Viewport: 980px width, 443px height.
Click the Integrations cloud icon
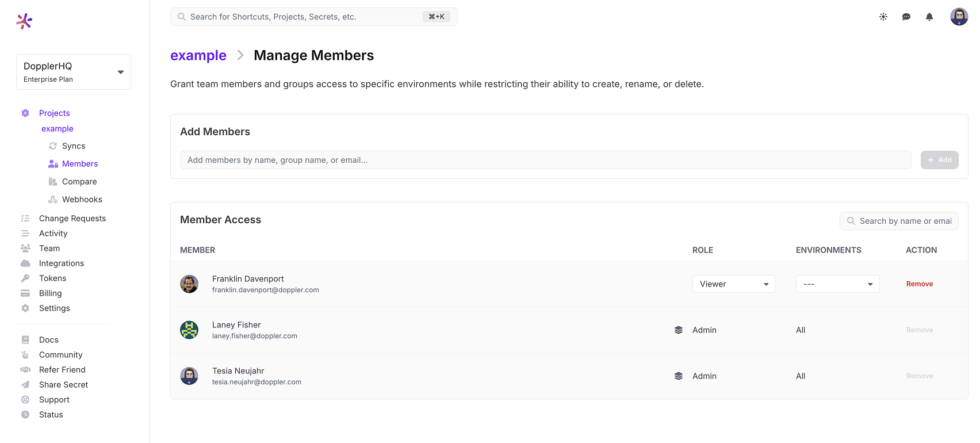coord(25,263)
